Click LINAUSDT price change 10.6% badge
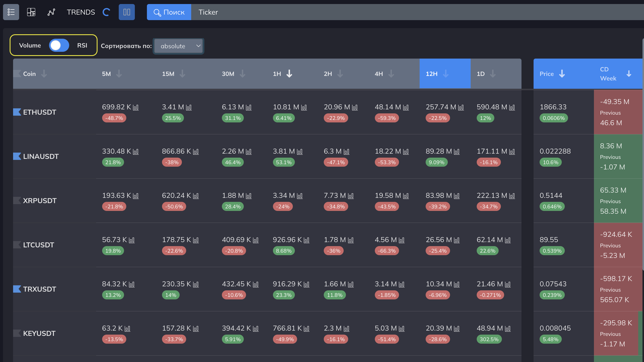The image size is (644, 362). (550, 162)
